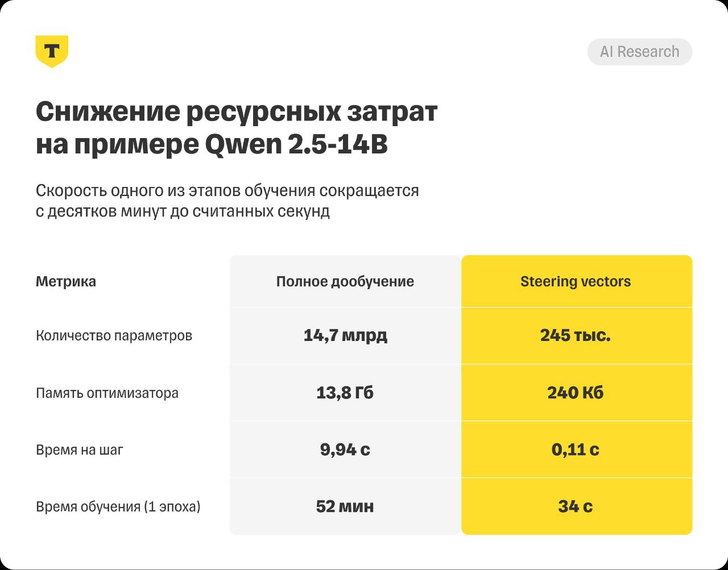Select the "Количество параметров" row label
Image resolution: width=728 pixels, height=570 pixels.
[x=114, y=335]
